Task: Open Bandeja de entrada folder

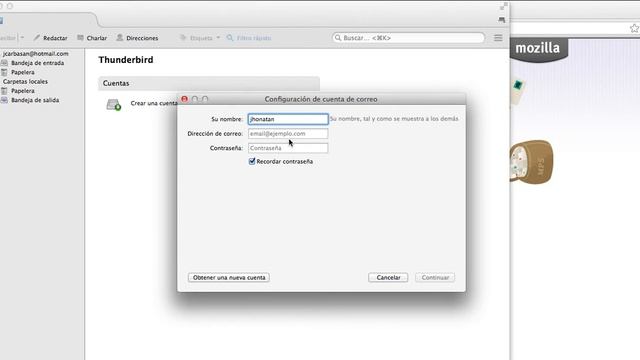Action: coord(38,63)
